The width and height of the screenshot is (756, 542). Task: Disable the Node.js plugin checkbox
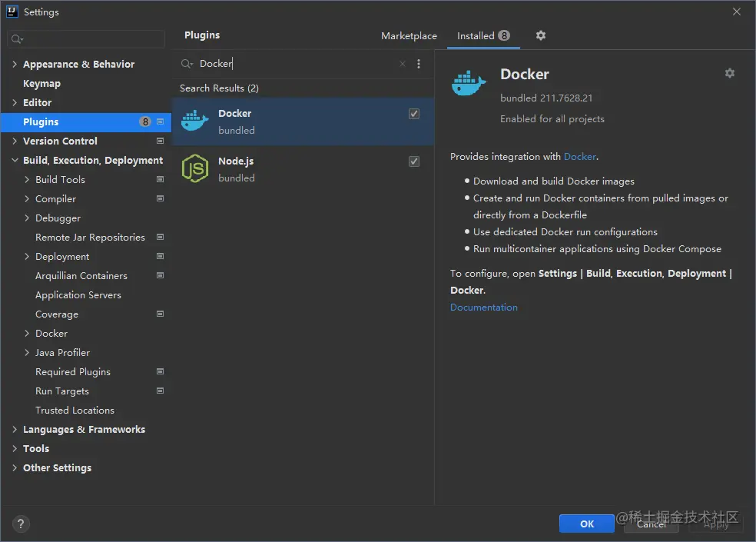tap(413, 161)
